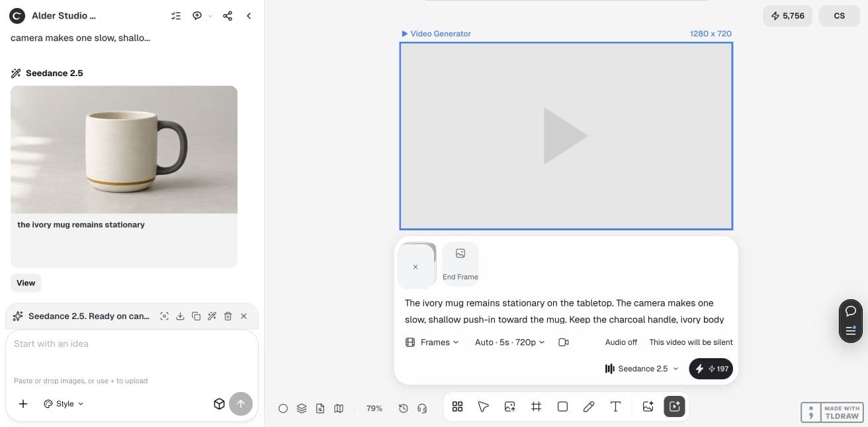Add an upload with the plus icon
This screenshot has width=868, height=427.
coord(23,404)
